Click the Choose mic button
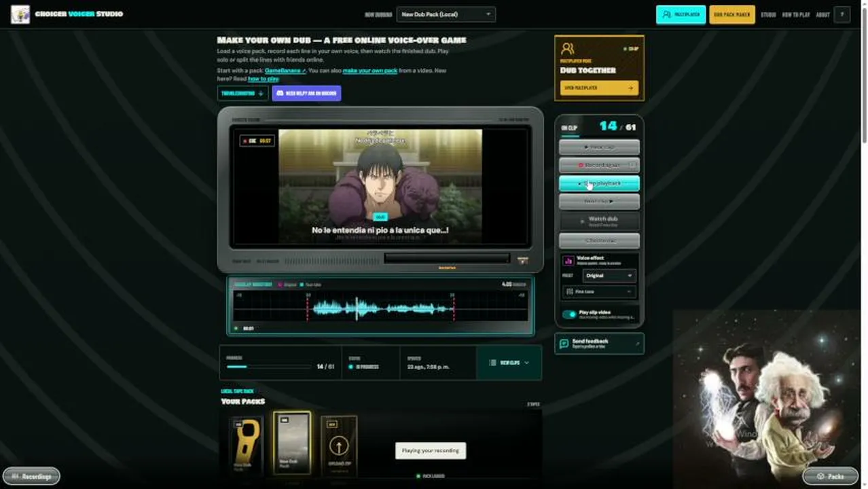This screenshot has height=489, width=868. 599,240
